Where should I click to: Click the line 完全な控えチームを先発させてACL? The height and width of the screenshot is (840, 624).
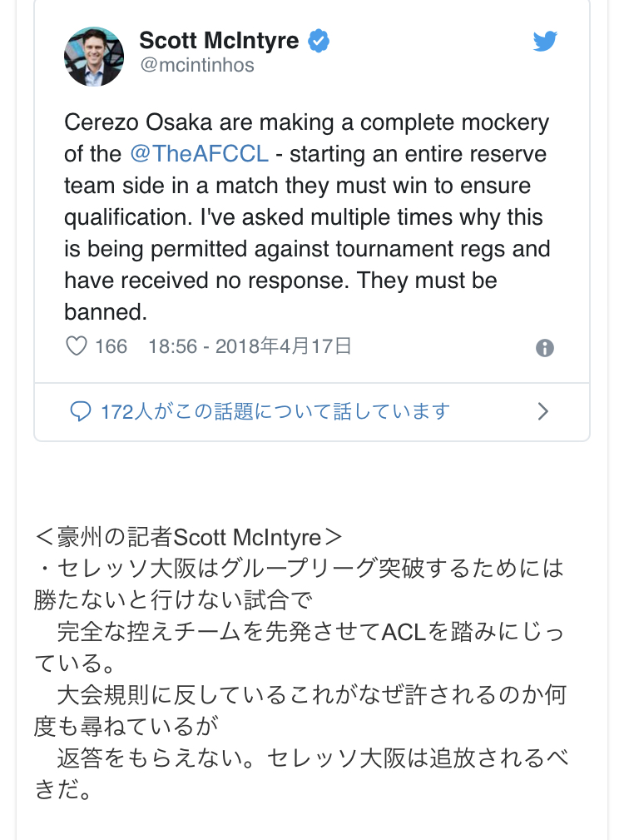tap(310, 632)
